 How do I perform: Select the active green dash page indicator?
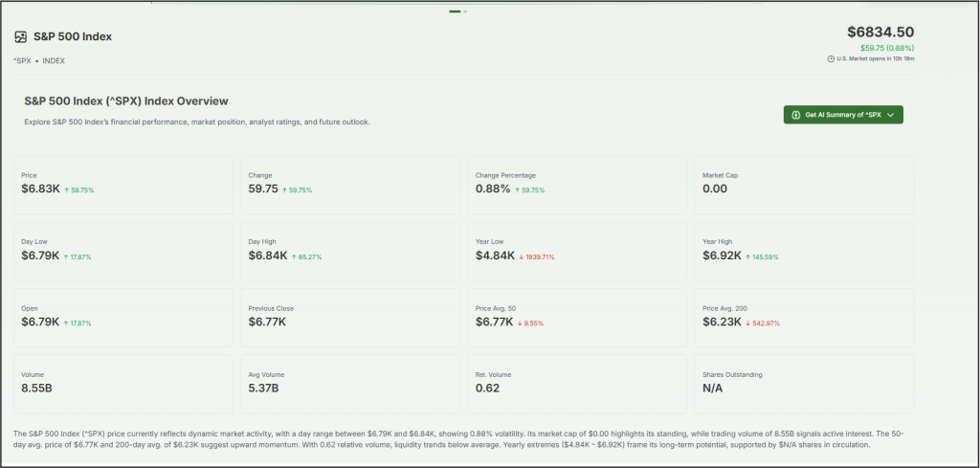455,11
